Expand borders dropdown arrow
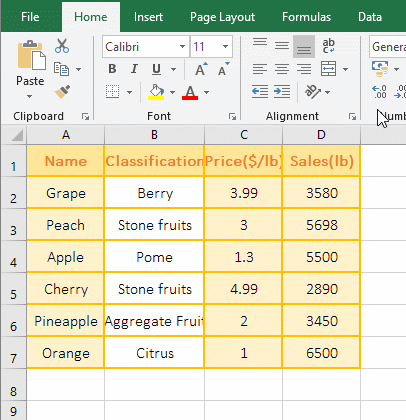406x420 pixels. pyautogui.click(x=129, y=92)
